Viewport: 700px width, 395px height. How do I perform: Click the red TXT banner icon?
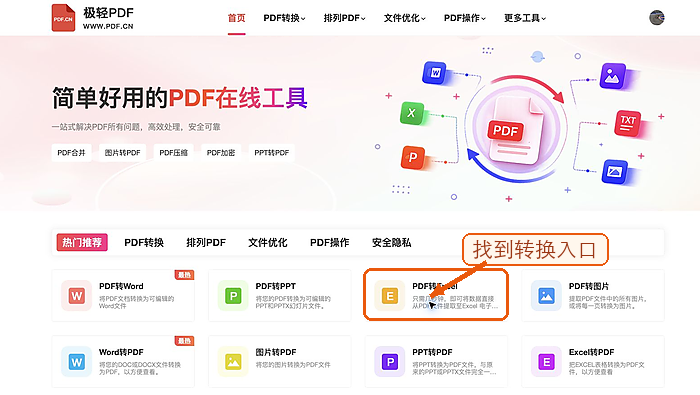coord(628,123)
